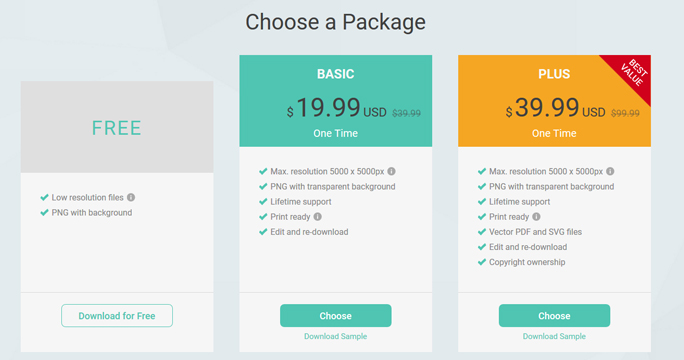
Task: Click the Choose a Package heading
Action: tap(335, 22)
